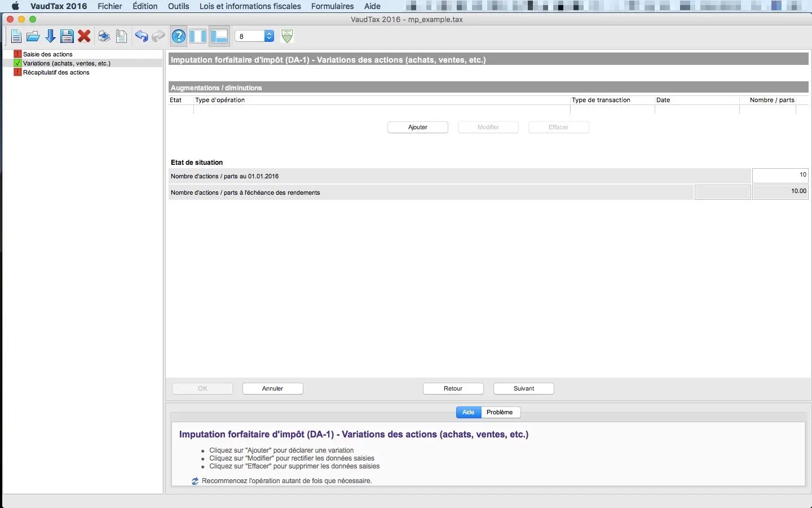Open the VaudTax 2016 application menu
Viewport: 812px width, 508px height.
coord(59,6)
